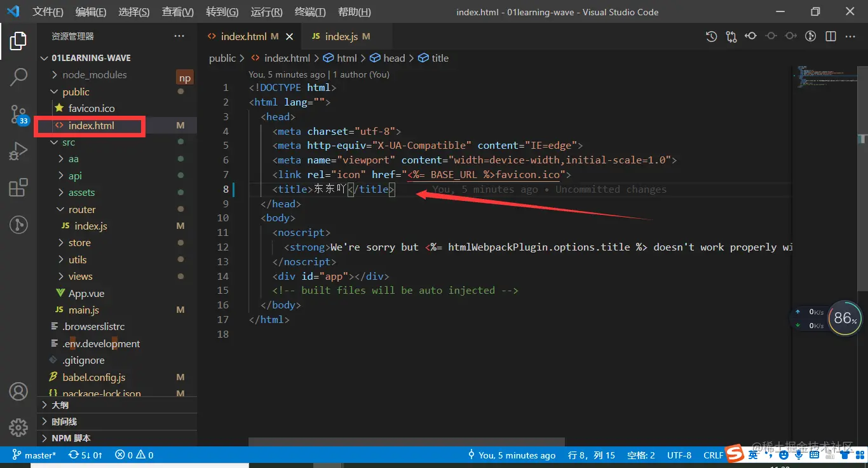Image resolution: width=868 pixels, height=468 pixels.
Task: Click the file history clock icon
Action: pyautogui.click(x=712, y=36)
